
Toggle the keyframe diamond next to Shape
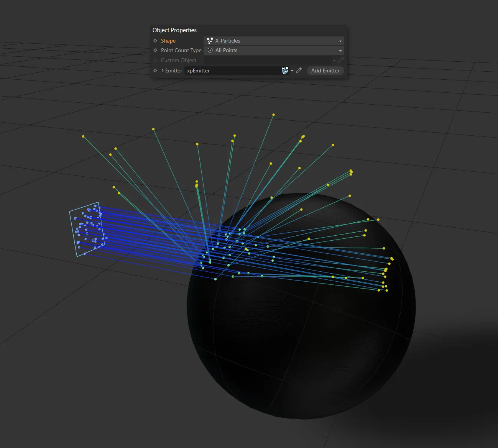tap(155, 41)
